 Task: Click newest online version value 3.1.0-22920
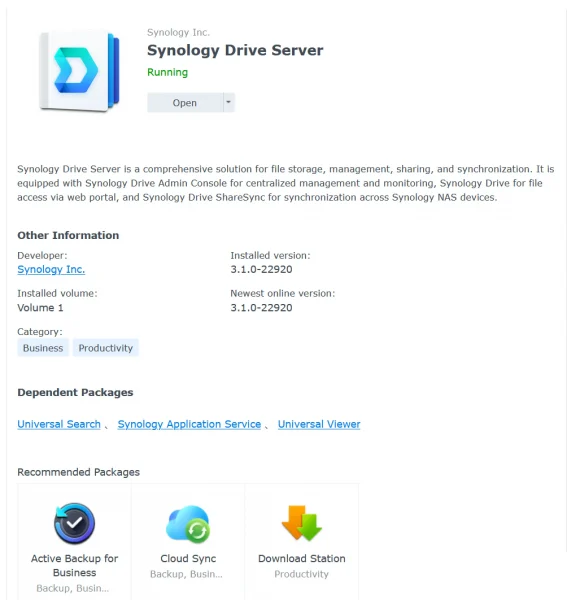click(x=261, y=308)
